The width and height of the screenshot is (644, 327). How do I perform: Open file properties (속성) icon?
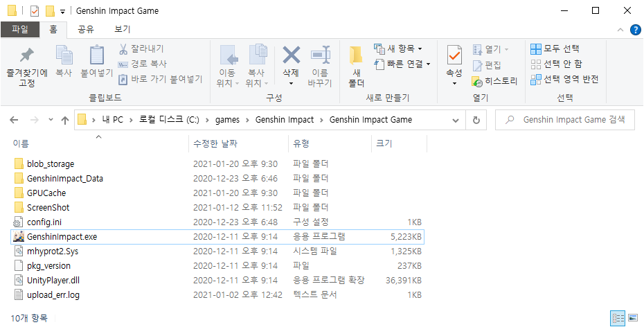click(x=454, y=55)
